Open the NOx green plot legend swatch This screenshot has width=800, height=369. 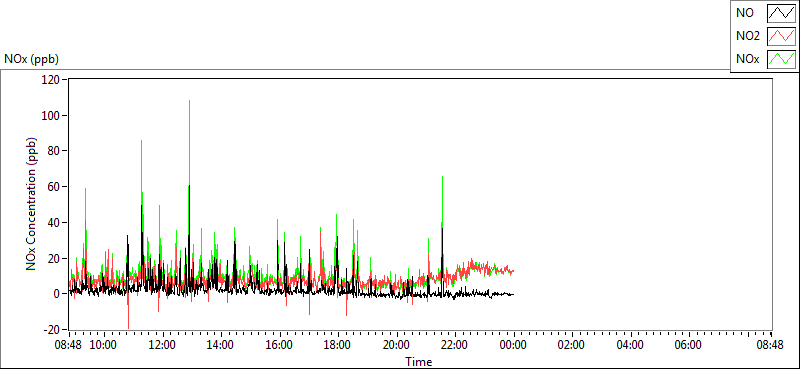(781, 59)
